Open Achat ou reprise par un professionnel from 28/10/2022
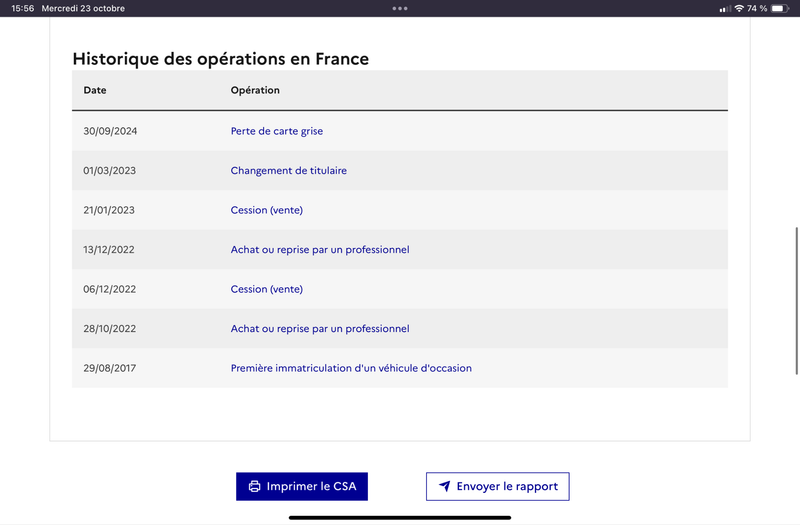800x525 pixels. point(320,329)
